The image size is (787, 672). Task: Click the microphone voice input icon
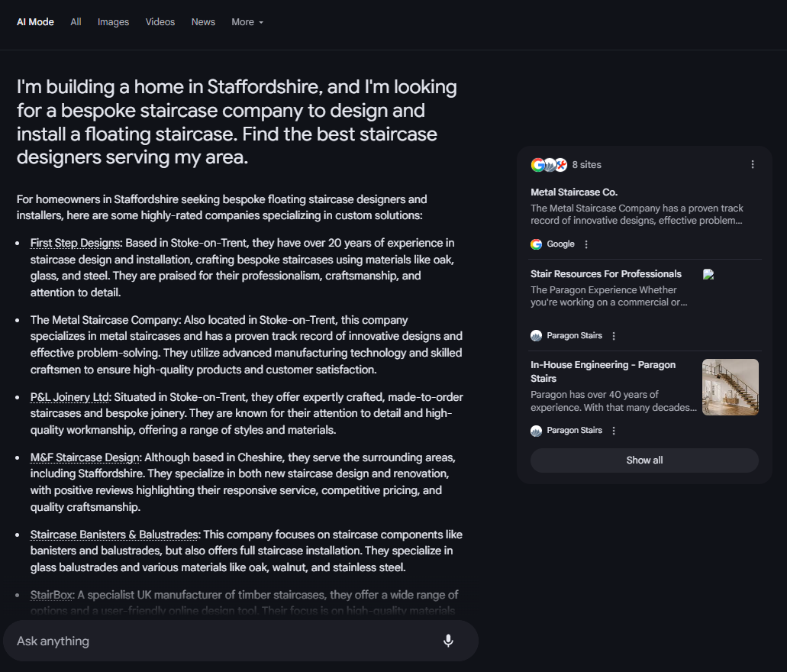click(448, 641)
